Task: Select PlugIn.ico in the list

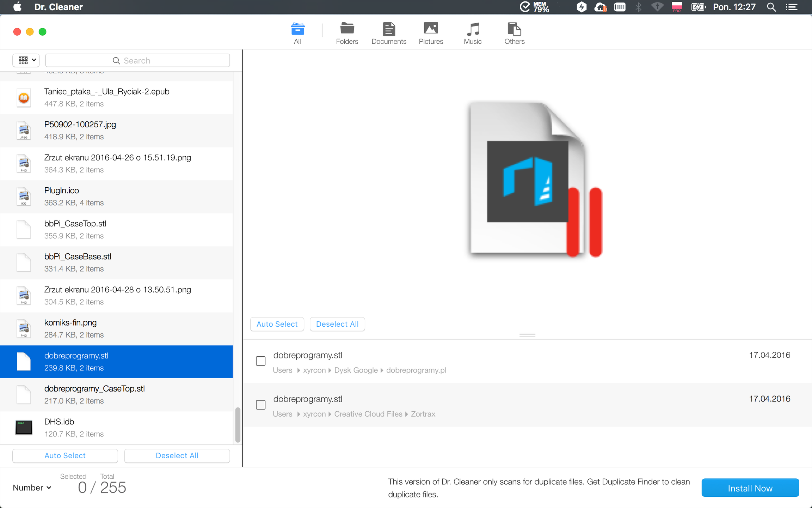Action: tap(116, 197)
